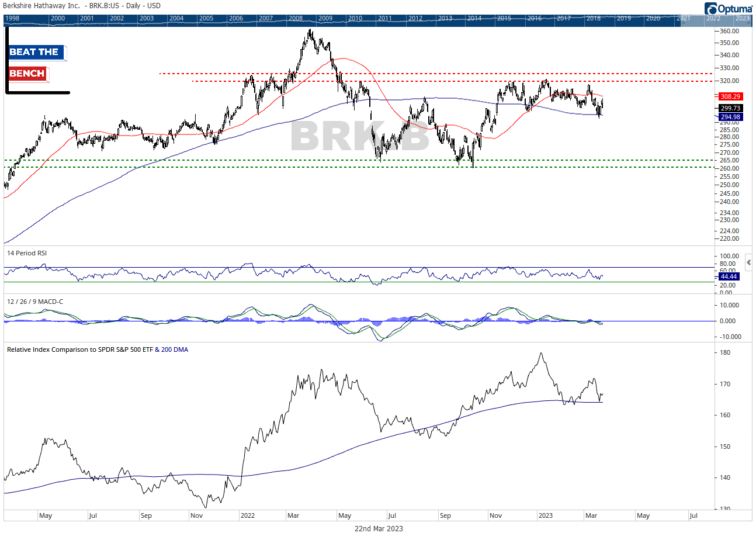Click the Beat The Bench logo
Screen dimensions: 756x540
37,61
